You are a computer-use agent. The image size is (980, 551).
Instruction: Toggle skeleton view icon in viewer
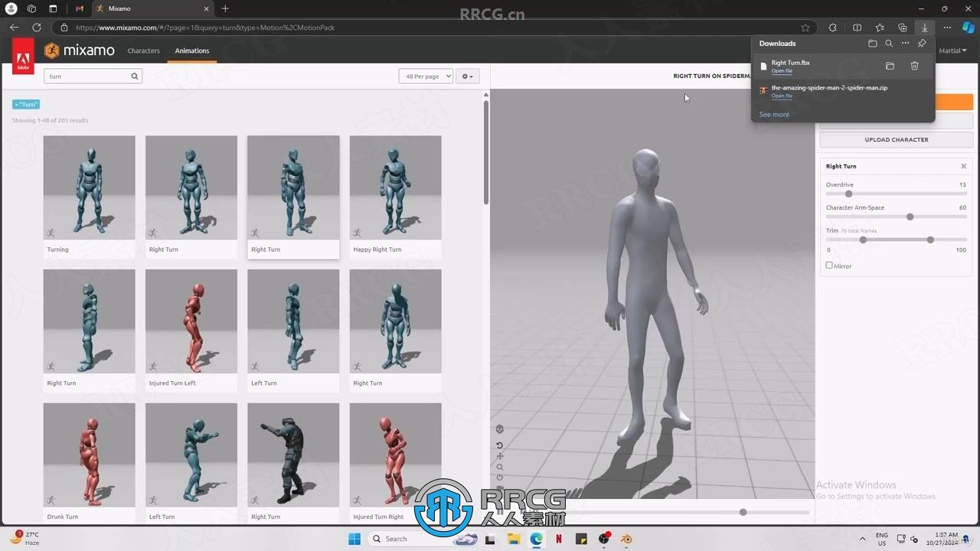499,429
